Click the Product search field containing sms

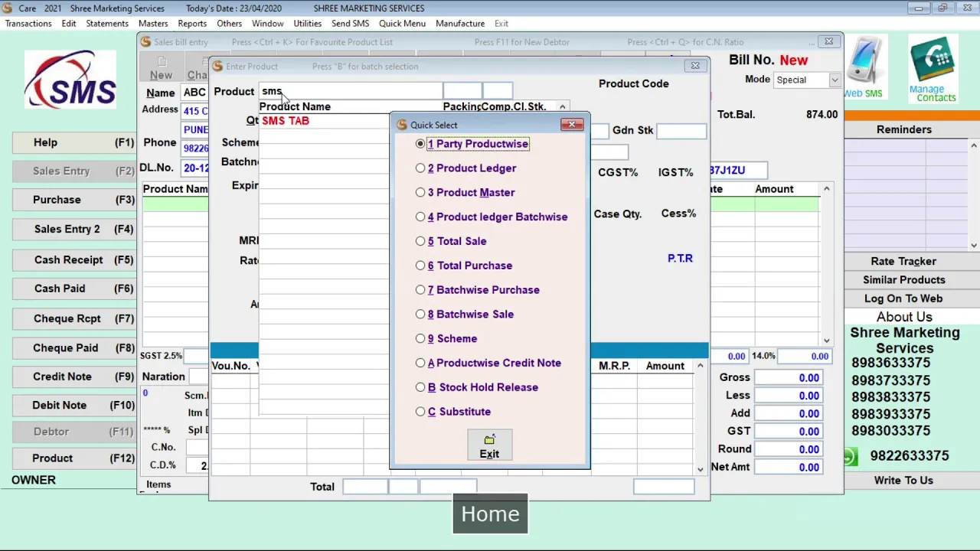(x=350, y=91)
